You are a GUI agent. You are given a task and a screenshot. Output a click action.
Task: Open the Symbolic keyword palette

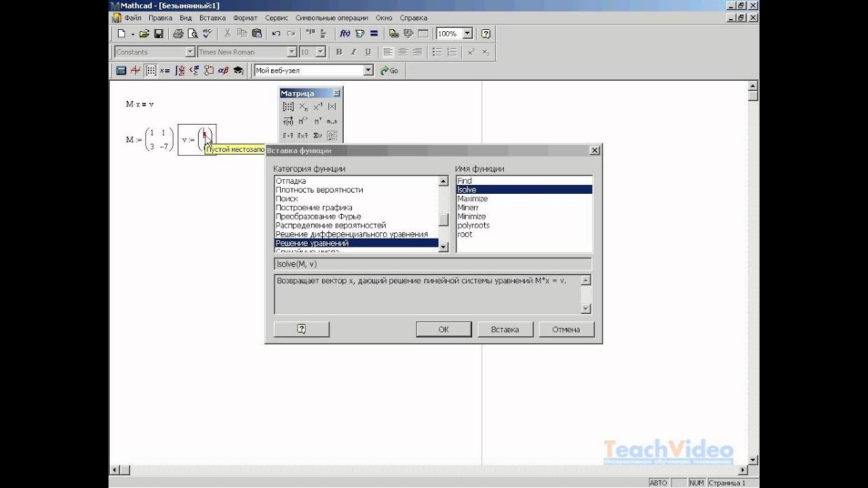(238, 70)
